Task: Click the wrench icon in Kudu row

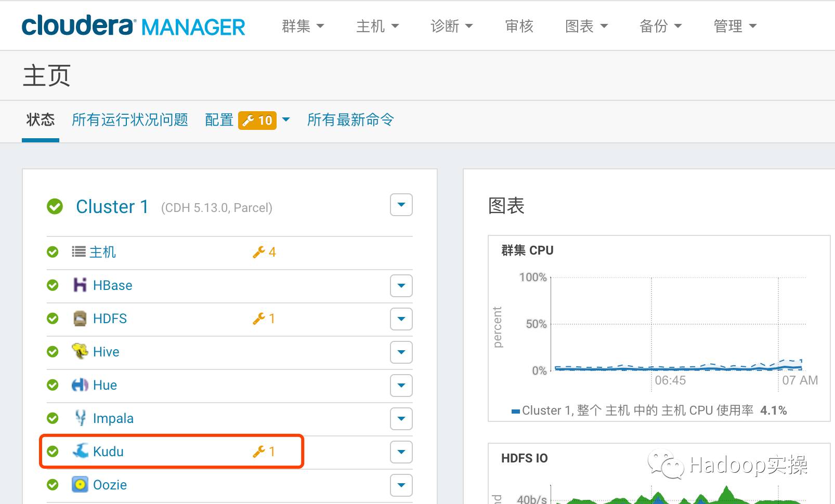Action: coord(258,452)
